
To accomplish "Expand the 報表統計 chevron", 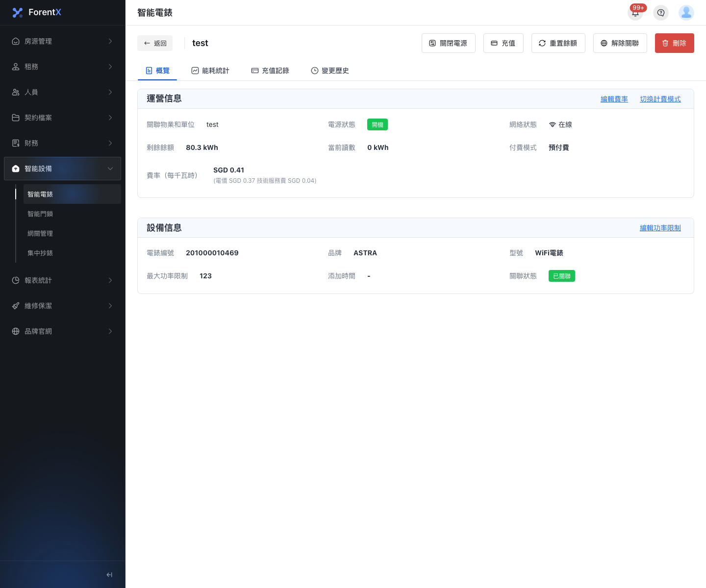I will click(x=110, y=280).
